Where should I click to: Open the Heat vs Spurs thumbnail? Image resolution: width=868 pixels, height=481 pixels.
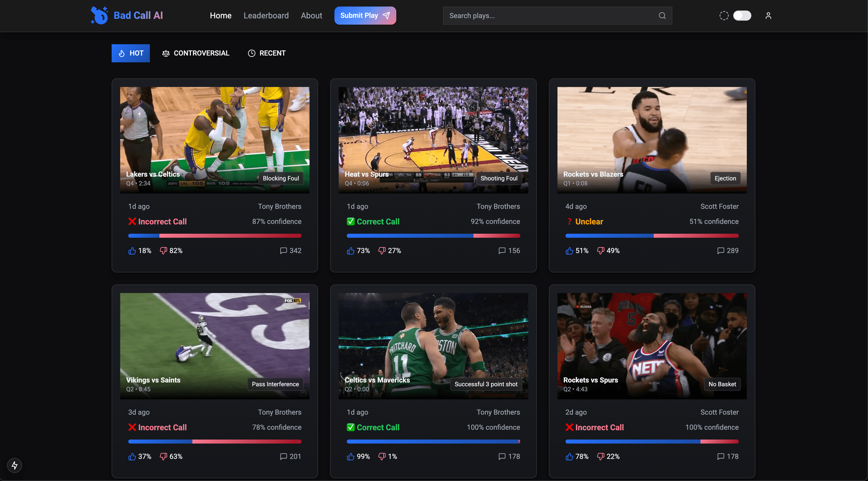pos(433,140)
